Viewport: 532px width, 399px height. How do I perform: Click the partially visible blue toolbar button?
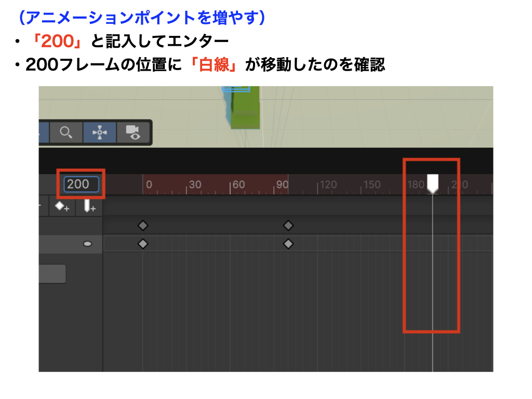[x=44, y=132]
